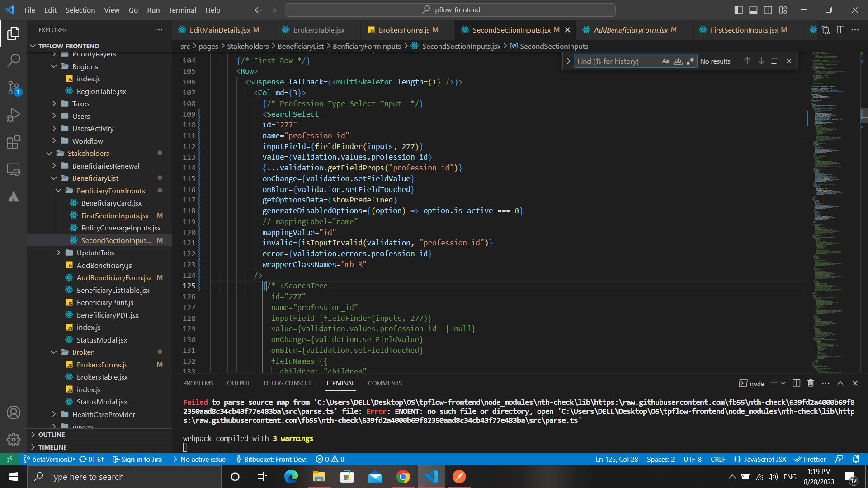Open the Extensions view
The width and height of the screenshot is (868, 488).
(x=14, y=142)
